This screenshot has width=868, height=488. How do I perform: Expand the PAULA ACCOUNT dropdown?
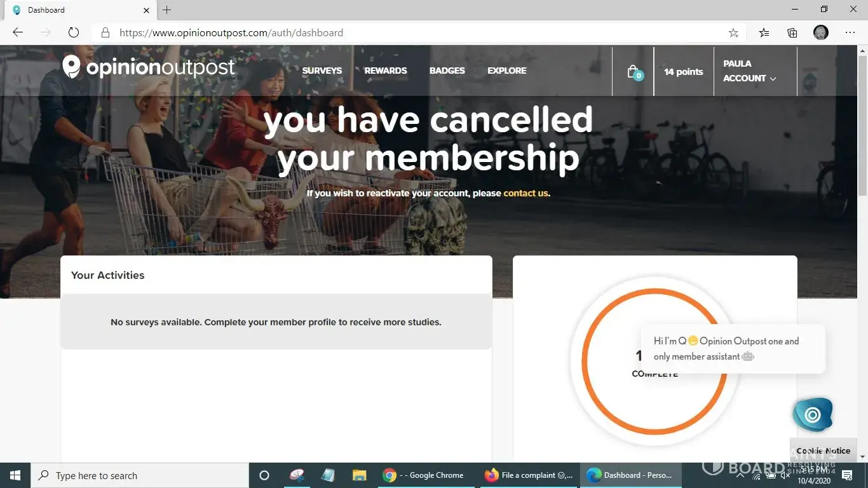(x=750, y=71)
